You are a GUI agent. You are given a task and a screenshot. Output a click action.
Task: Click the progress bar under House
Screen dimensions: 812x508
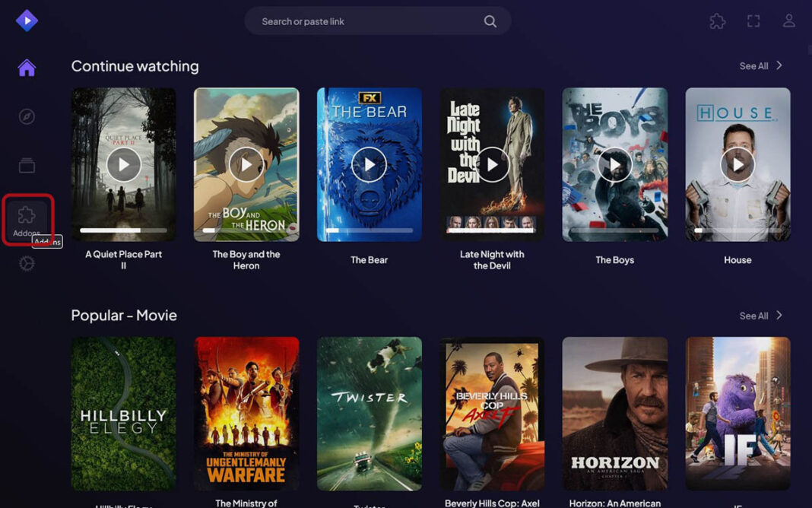[737, 229]
